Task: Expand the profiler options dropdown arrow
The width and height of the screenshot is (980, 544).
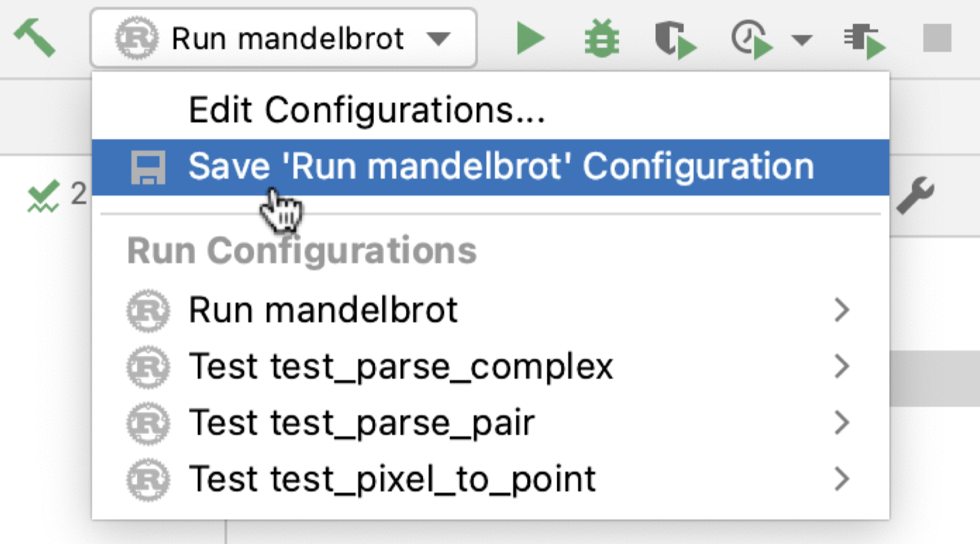Action: 802,40
